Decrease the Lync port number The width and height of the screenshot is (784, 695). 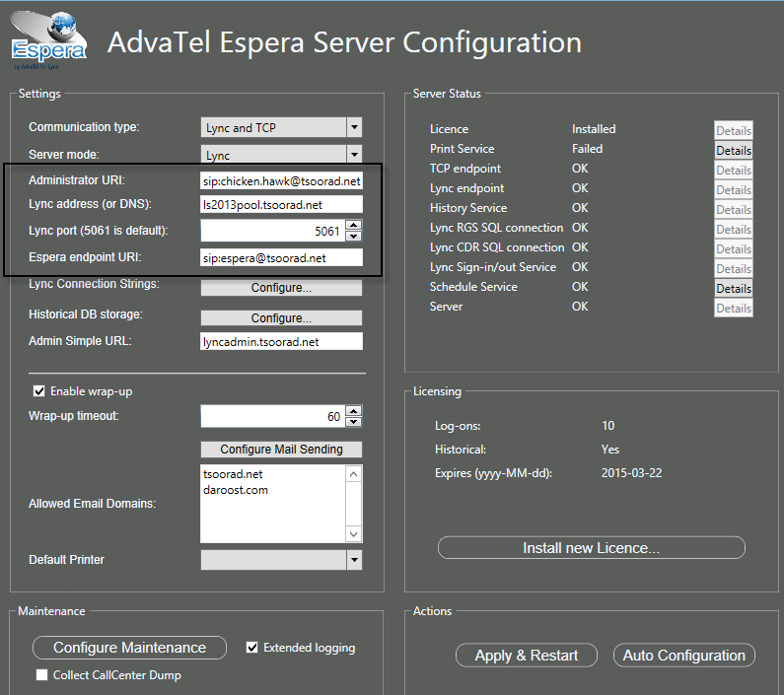[354, 236]
